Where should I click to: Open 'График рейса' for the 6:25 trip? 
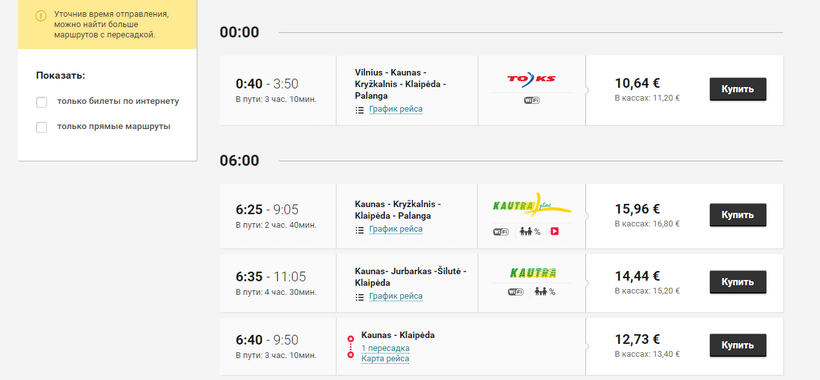tap(396, 229)
